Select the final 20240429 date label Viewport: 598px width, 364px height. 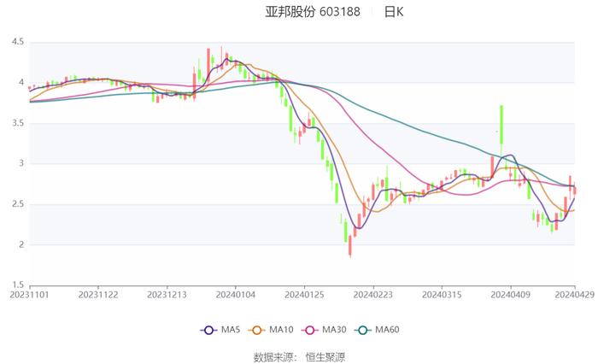pos(574,295)
